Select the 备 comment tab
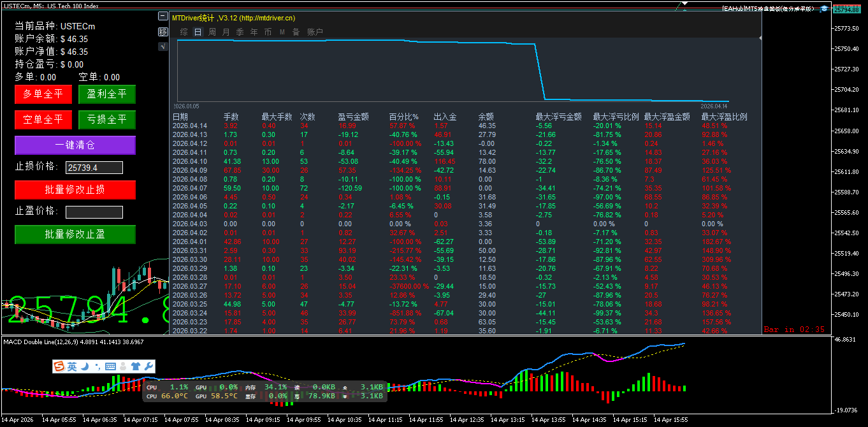 (x=296, y=32)
